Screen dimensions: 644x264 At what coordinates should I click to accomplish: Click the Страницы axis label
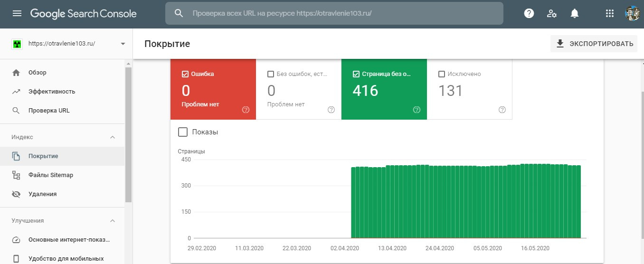coord(191,151)
